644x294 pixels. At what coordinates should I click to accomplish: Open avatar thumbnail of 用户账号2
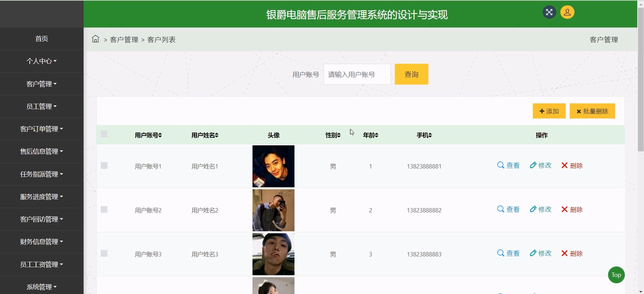(273, 210)
